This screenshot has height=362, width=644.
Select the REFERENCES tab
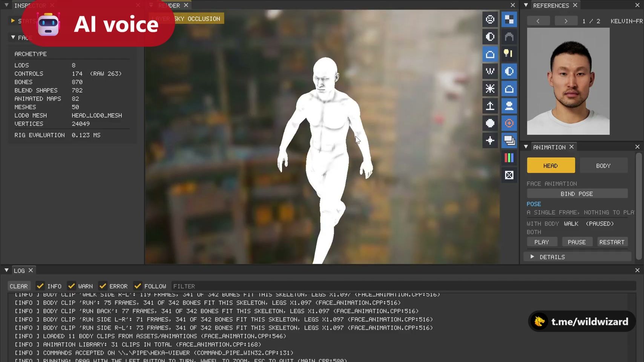[550, 5]
